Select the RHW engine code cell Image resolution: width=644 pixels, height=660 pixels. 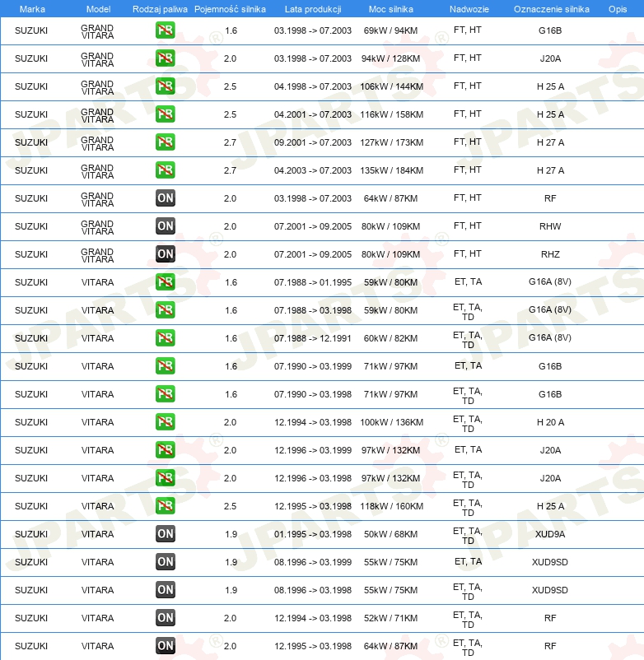point(550,226)
